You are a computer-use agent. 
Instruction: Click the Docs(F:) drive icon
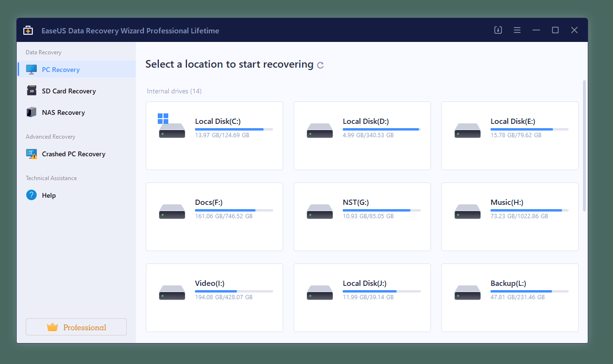[x=172, y=212]
